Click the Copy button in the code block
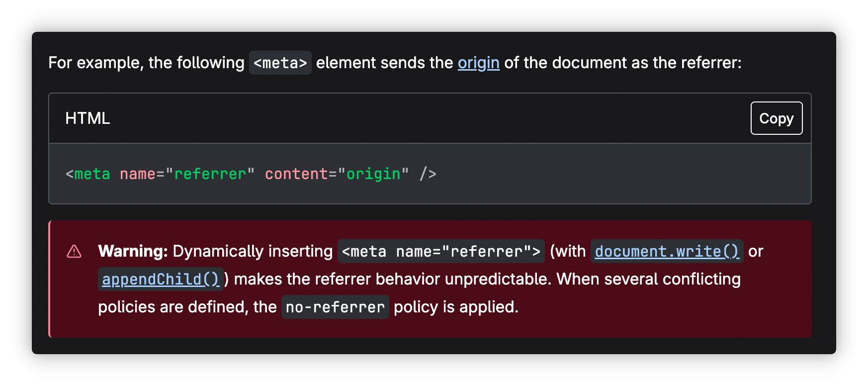The width and height of the screenshot is (868, 386). (x=776, y=118)
